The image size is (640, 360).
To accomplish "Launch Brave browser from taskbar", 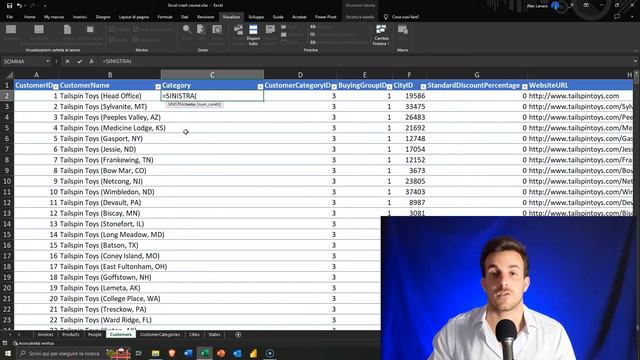I will point(172,353).
